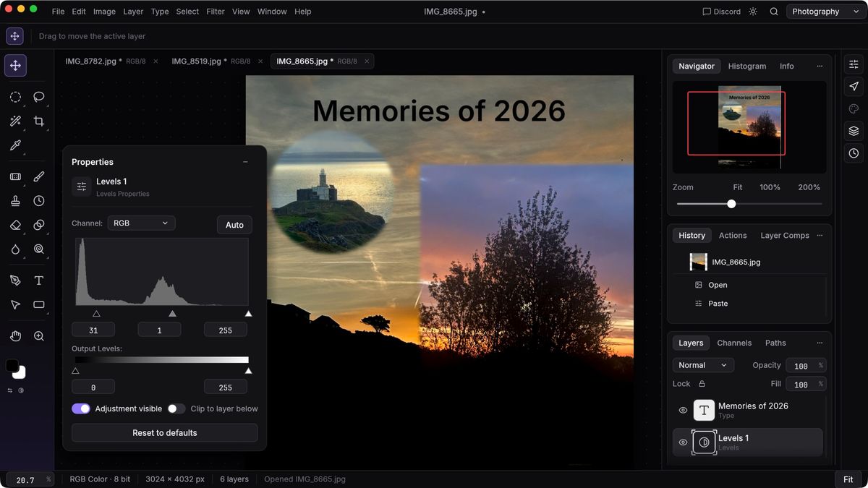
Task: Open the Filter menu
Action: pos(216,12)
